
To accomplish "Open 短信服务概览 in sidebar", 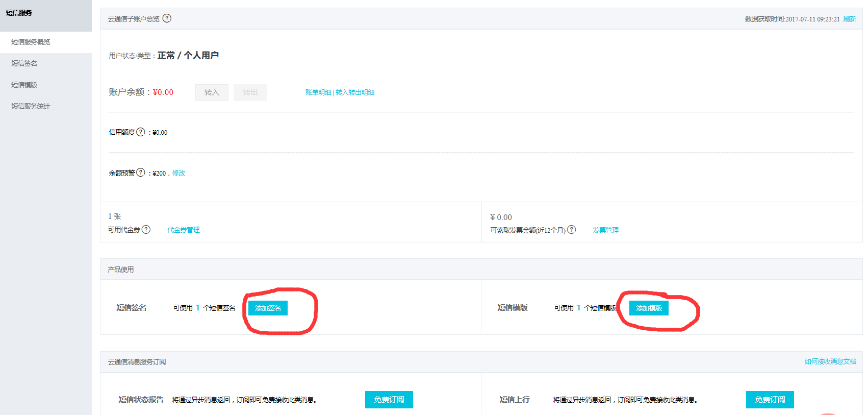I will click(x=46, y=42).
